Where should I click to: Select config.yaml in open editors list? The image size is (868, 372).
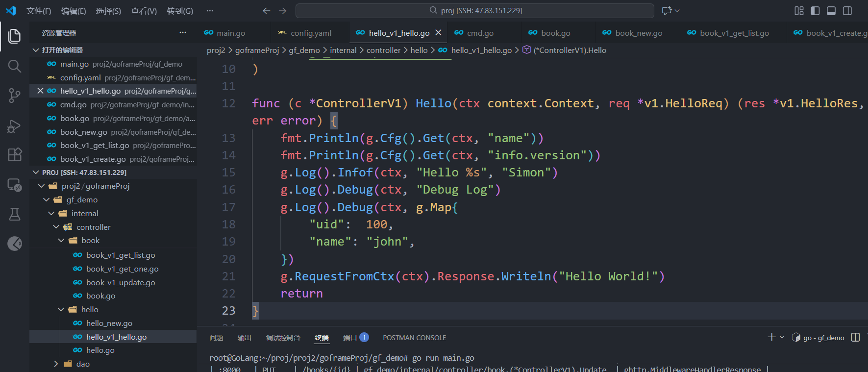(x=113, y=77)
